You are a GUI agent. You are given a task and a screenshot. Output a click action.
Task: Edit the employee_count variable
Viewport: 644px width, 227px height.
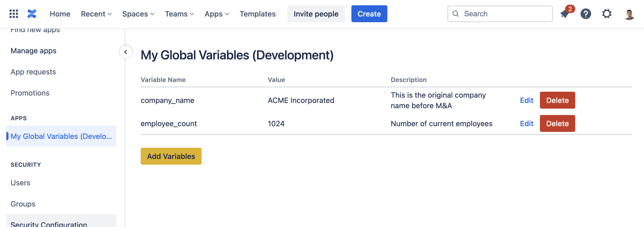click(527, 123)
